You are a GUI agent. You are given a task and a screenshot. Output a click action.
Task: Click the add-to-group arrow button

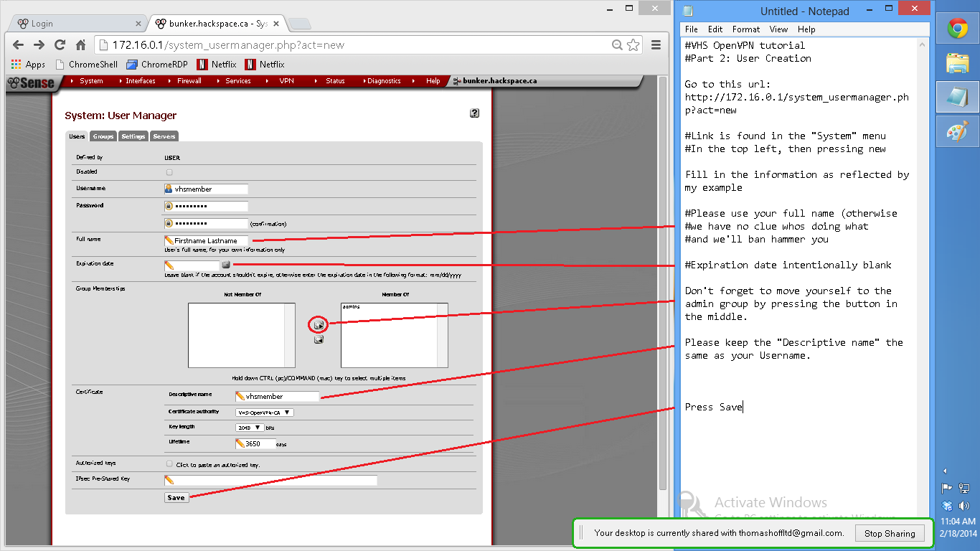tap(319, 325)
